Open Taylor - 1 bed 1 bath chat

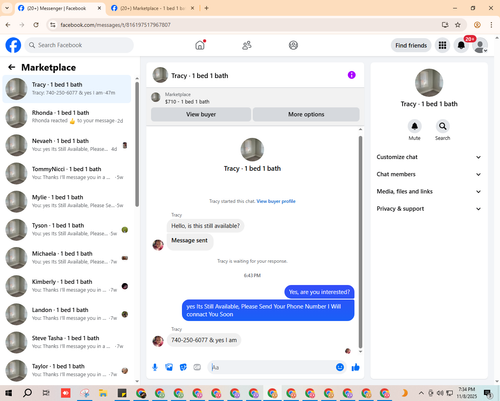67,370
